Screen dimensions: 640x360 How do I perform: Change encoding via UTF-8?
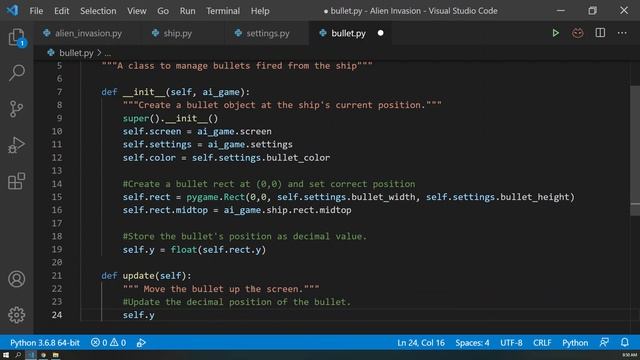(511, 342)
